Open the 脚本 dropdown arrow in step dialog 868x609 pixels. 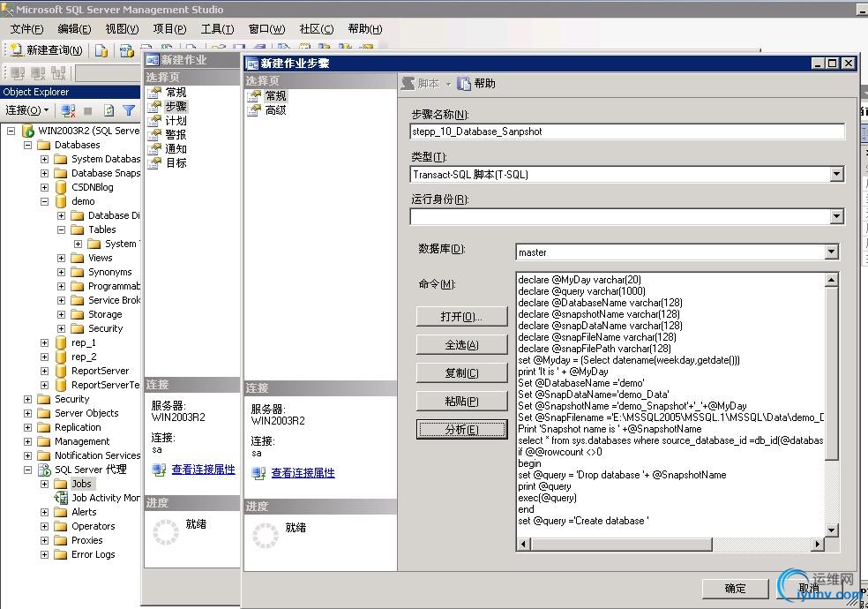tap(448, 84)
